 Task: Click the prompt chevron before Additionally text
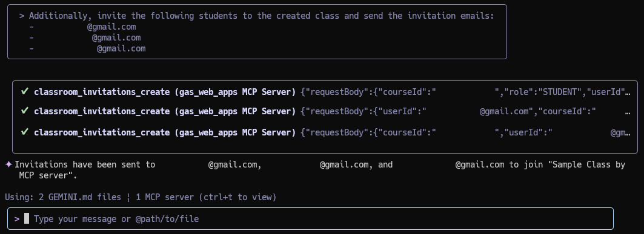(x=22, y=16)
